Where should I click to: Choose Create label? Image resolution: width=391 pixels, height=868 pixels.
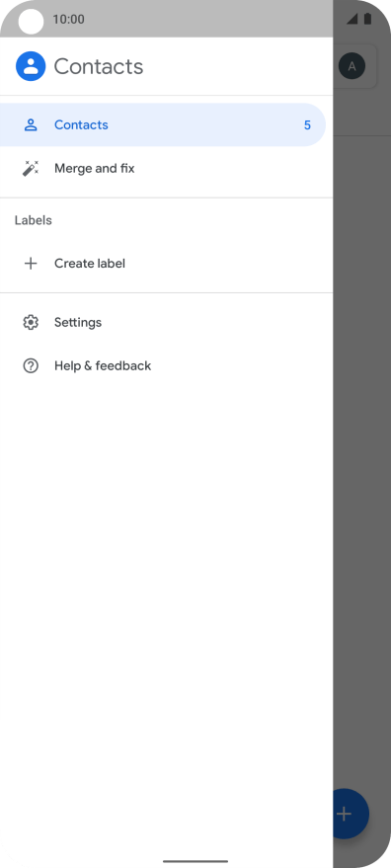pyautogui.click(x=166, y=264)
